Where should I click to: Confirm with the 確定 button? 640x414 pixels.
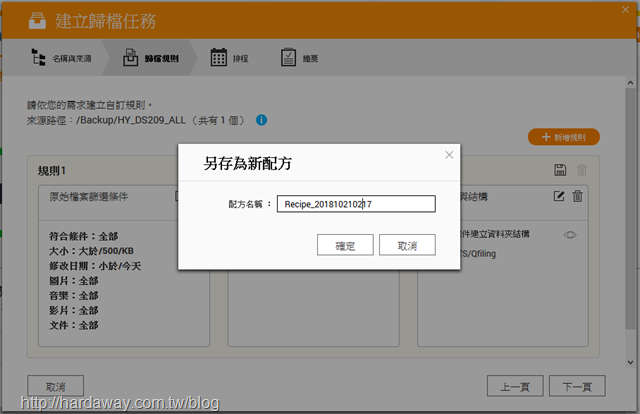(345, 245)
